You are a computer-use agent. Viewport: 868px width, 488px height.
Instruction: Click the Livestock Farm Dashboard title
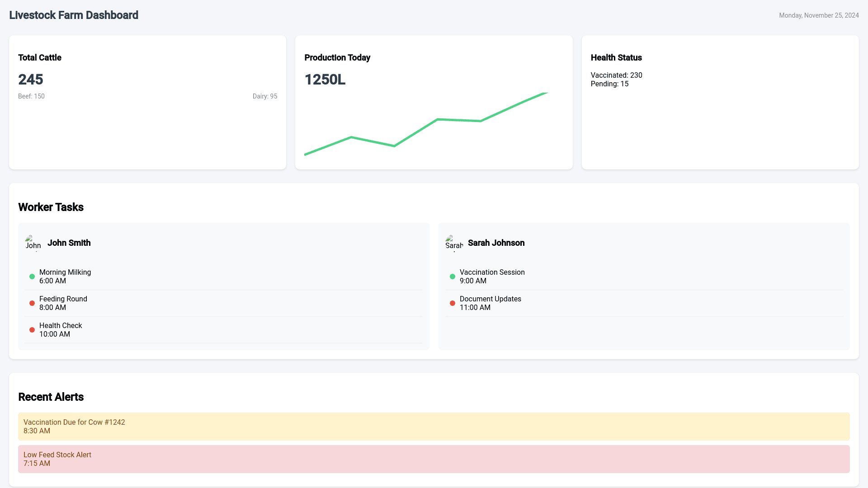click(74, 15)
